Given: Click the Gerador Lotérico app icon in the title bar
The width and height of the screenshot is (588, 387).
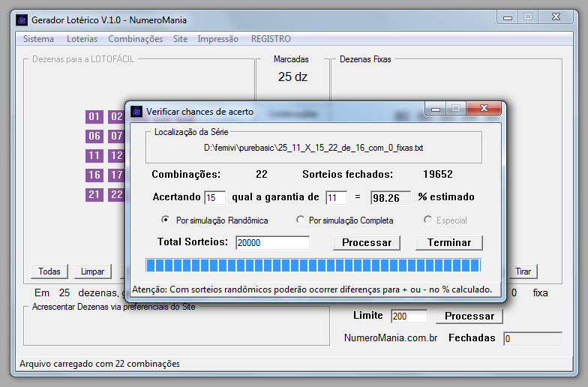Looking at the screenshot, I should (22, 19).
